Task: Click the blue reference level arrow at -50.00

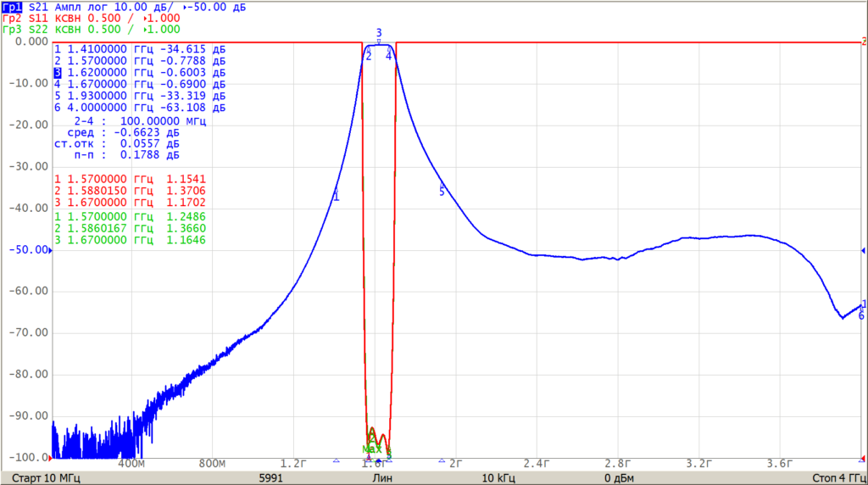Action: click(x=50, y=250)
